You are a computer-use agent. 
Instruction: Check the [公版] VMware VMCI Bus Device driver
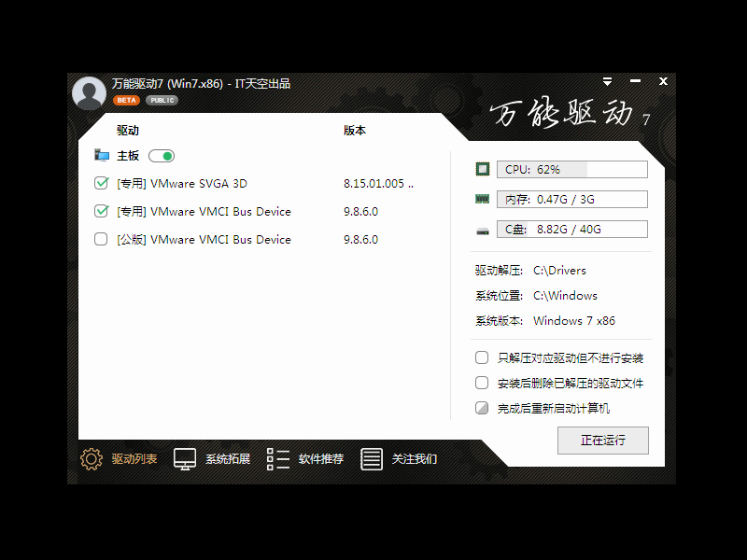coord(102,240)
